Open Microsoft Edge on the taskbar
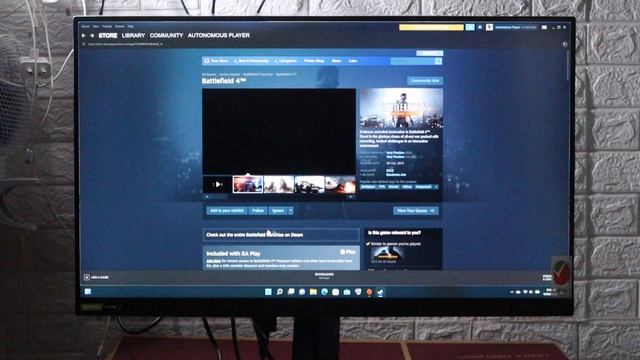 coord(324,292)
